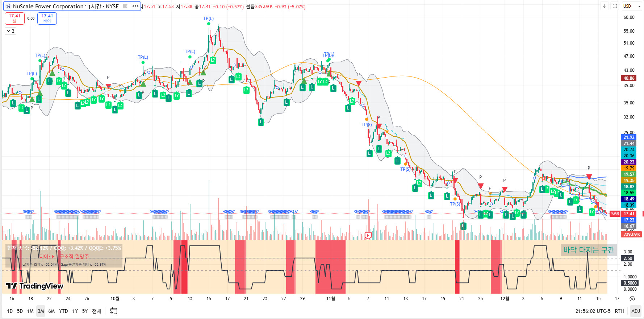Screen dimensions: 644x319
Task: Open the three-dot more menu in legend
Action: point(135,6)
